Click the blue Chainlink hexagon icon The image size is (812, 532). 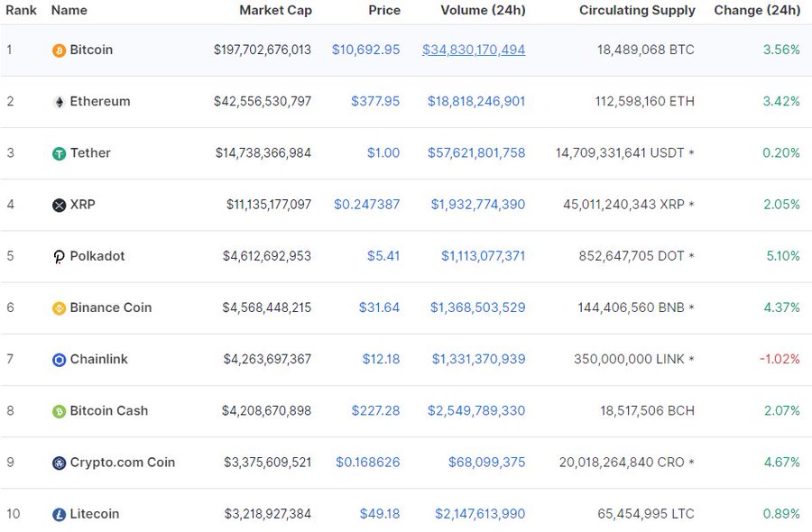click(x=59, y=360)
